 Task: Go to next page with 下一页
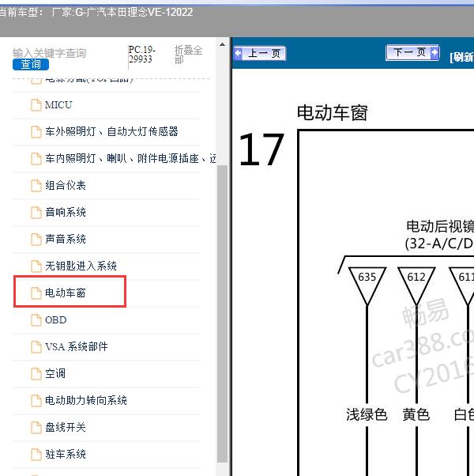pos(412,53)
